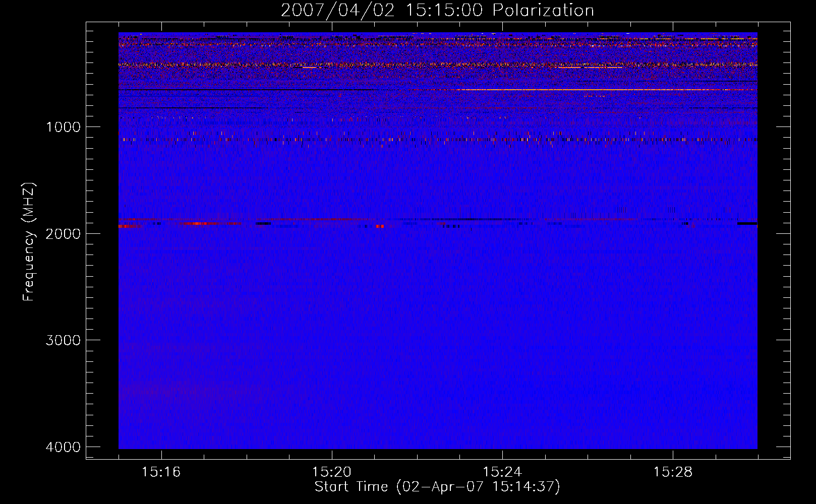Click the 15:16 time axis label
This screenshot has height=504, width=816.
pyautogui.click(x=161, y=472)
